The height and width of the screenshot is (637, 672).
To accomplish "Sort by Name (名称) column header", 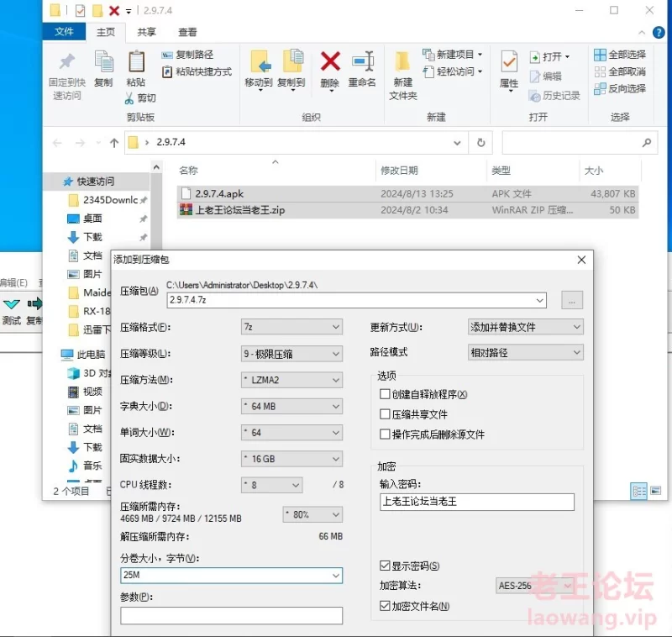I will click(x=188, y=171).
